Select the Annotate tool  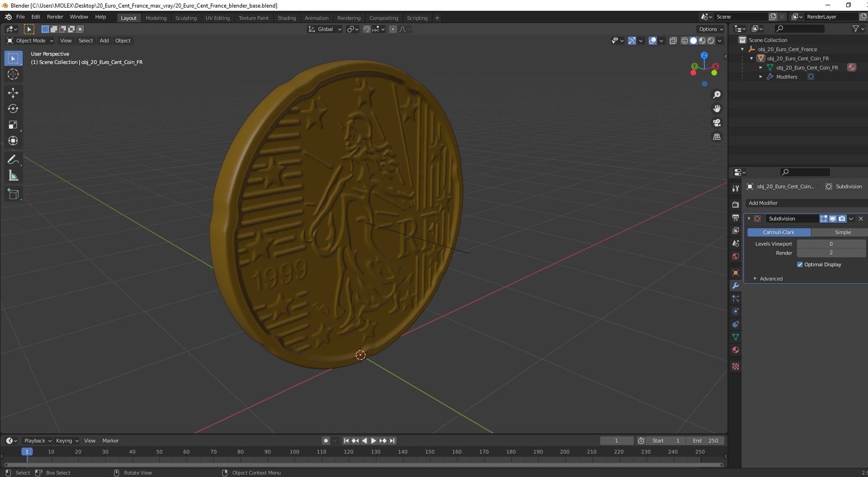(x=13, y=160)
